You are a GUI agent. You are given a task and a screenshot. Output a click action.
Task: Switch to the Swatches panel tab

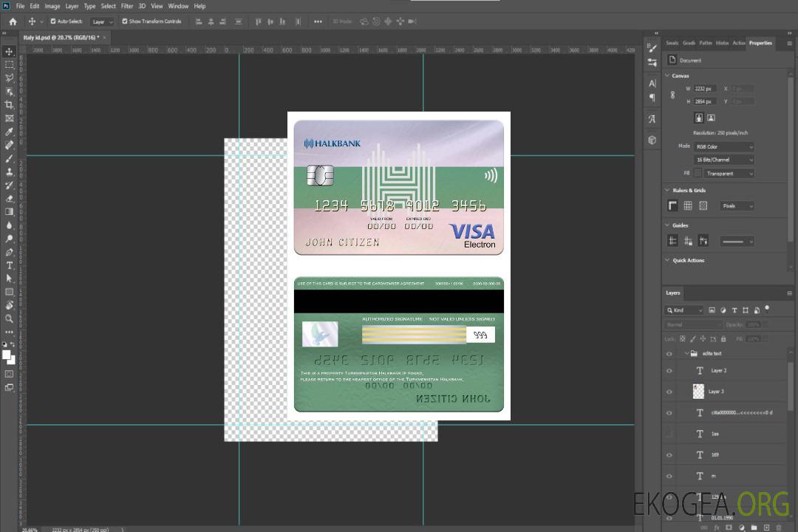tap(672, 43)
